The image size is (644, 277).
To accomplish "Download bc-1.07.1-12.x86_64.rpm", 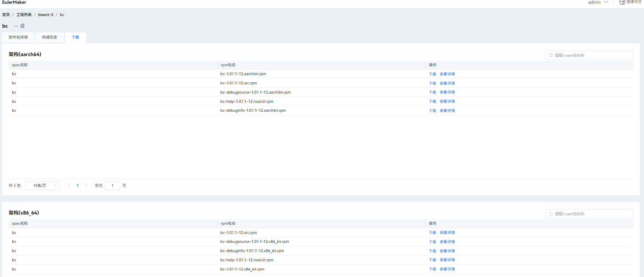I will point(432,269).
